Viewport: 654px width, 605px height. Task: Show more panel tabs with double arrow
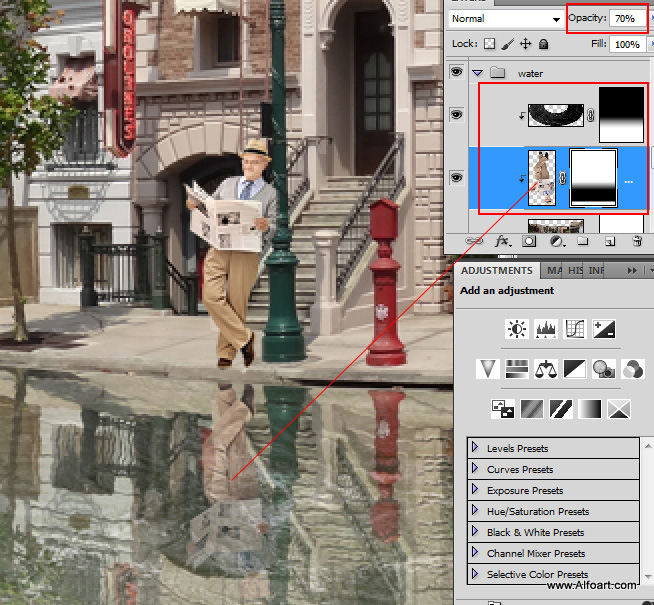pos(632,271)
